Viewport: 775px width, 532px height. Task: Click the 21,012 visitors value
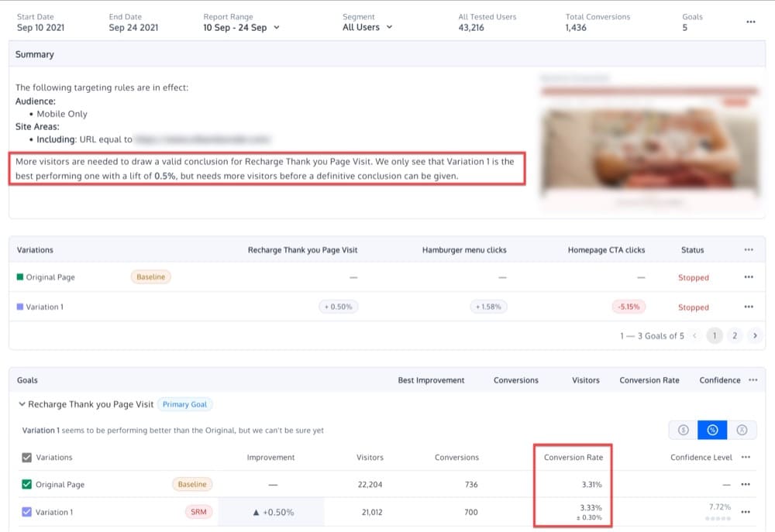point(372,512)
